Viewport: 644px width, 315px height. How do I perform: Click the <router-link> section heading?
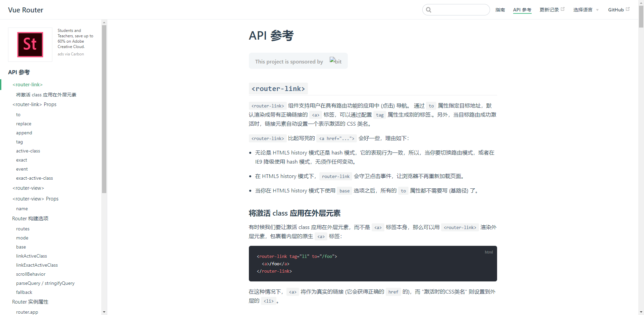pos(278,89)
